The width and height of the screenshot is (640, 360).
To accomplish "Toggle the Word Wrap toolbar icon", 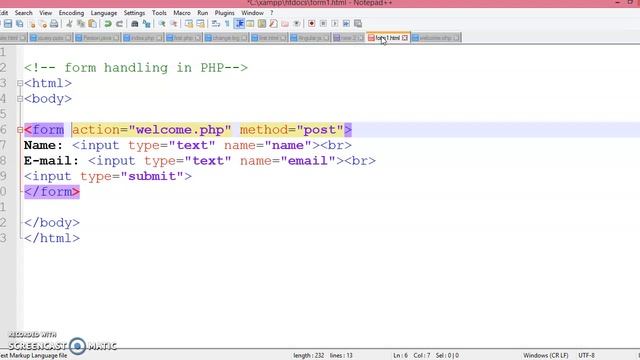I will (216, 24).
